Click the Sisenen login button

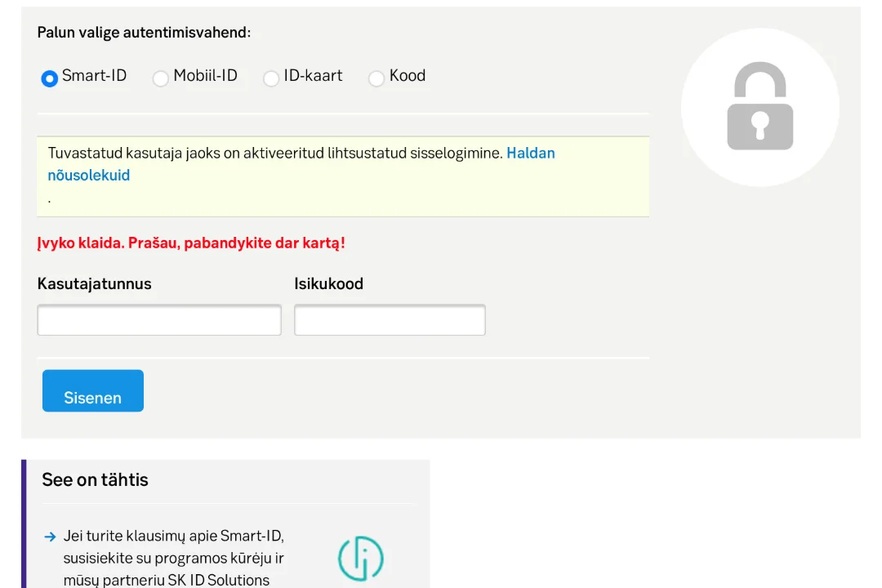click(93, 390)
